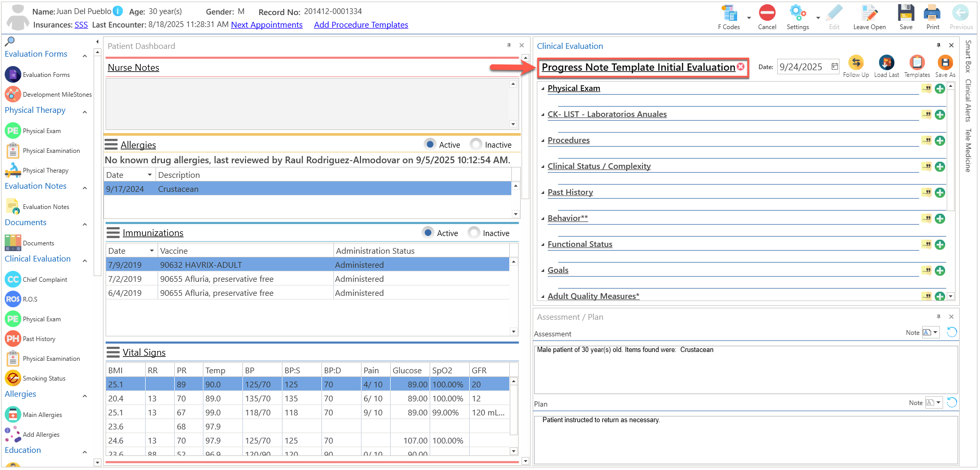Collapse the left sidebar arrow
The width and height of the screenshot is (980, 470).
pos(97,42)
